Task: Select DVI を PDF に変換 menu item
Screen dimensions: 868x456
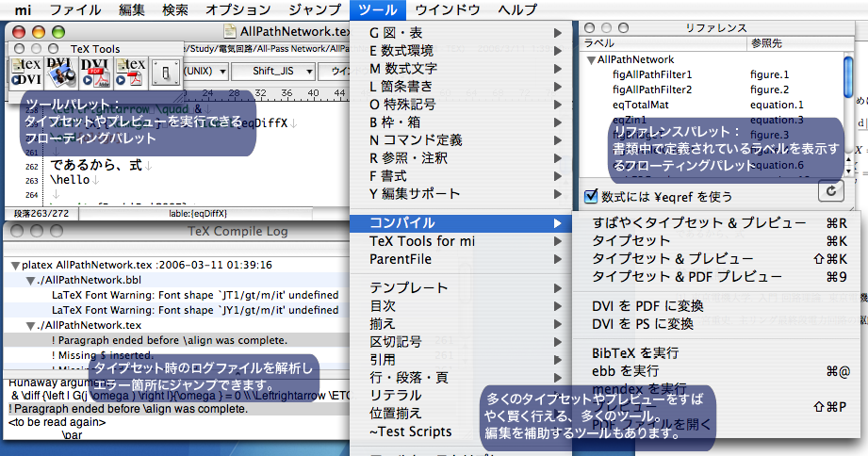Action: coord(647,305)
